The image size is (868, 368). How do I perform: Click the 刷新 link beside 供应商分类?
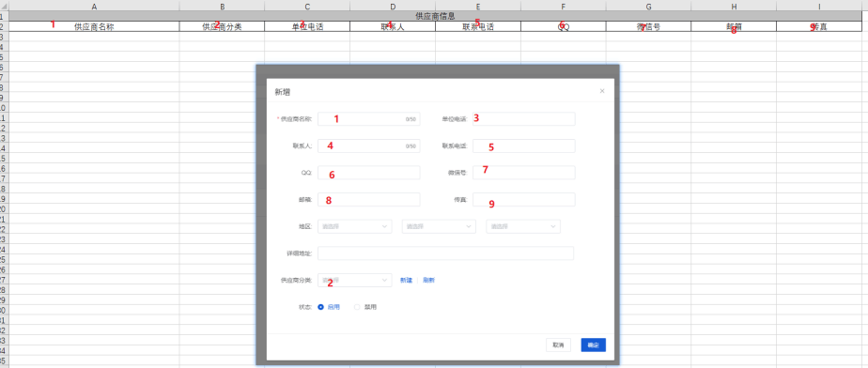pyautogui.click(x=428, y=280)
